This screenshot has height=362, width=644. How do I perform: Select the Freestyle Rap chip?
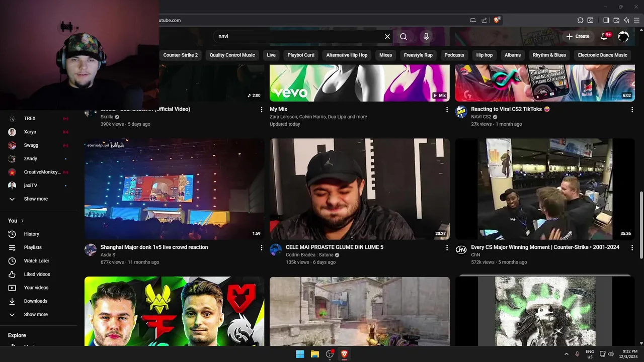pos(418,55)
